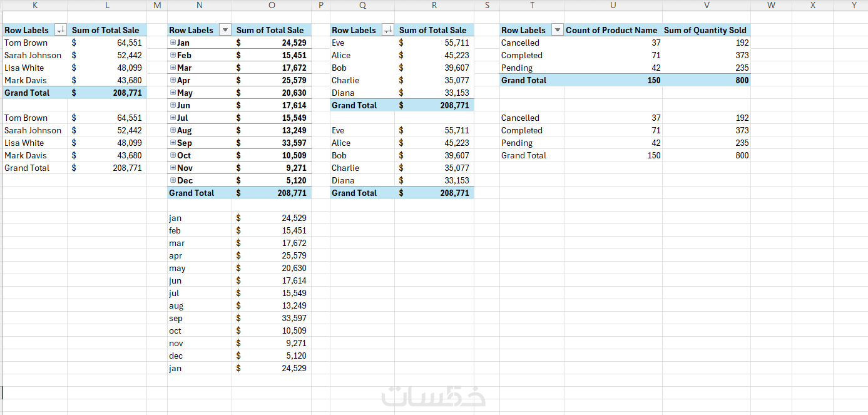The image size is (868, 415).
Task: Select column K header
Action: (34, 5)
